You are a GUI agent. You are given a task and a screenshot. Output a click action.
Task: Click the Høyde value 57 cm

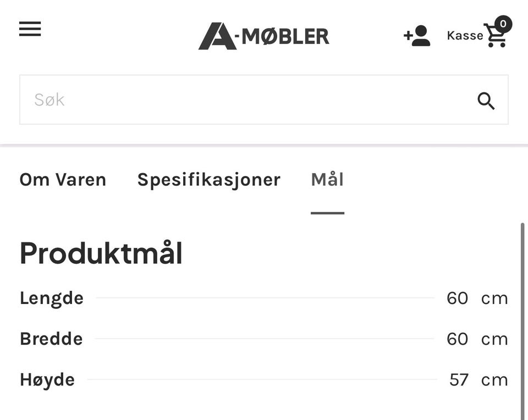(x=479, y=380)
